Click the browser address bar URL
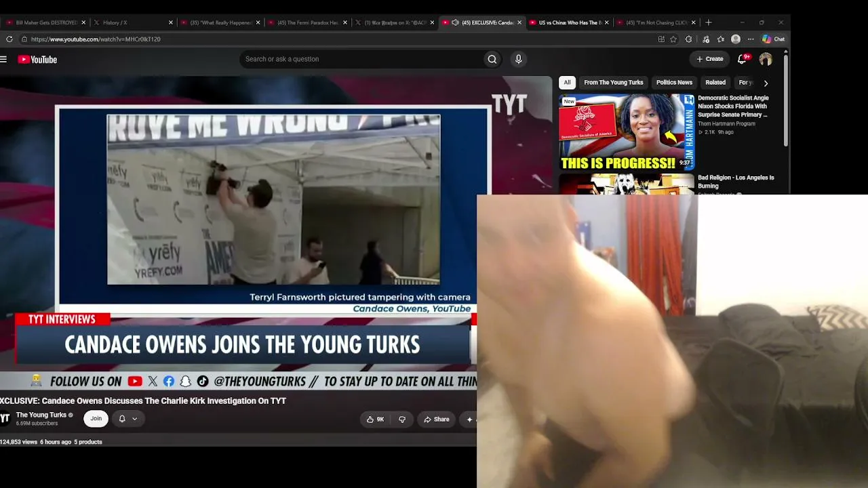Viewport: 868px width, 488px height. pyautogui.click(x=96, y=39)
